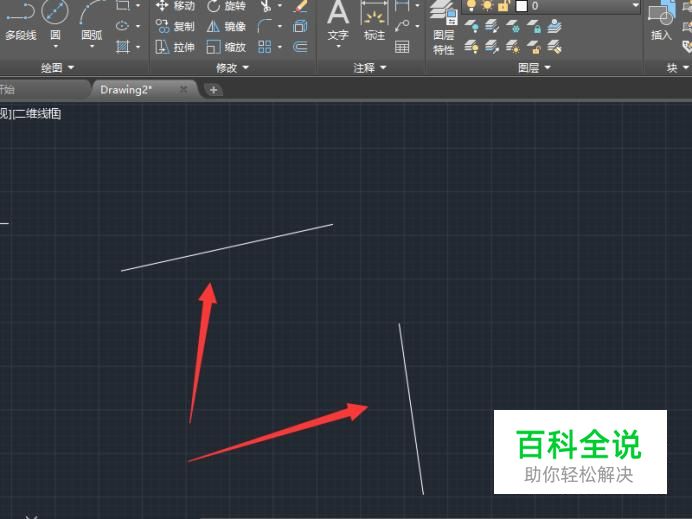Activate the Rotate (旋转) tool
This screenshot has width=692, height=519.
click(226, 6)
